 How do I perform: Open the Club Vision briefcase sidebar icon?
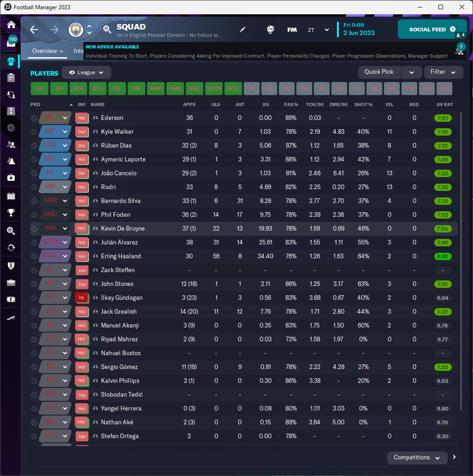11,283
